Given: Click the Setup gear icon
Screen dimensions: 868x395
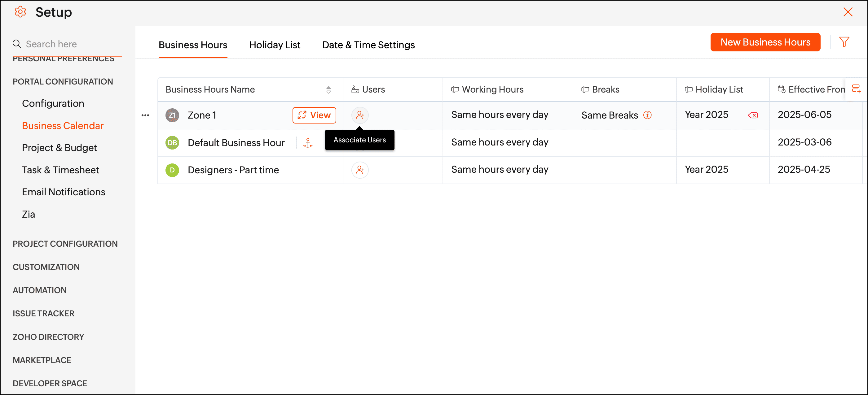Looking at the screenshot, I should tap(20, 12).
